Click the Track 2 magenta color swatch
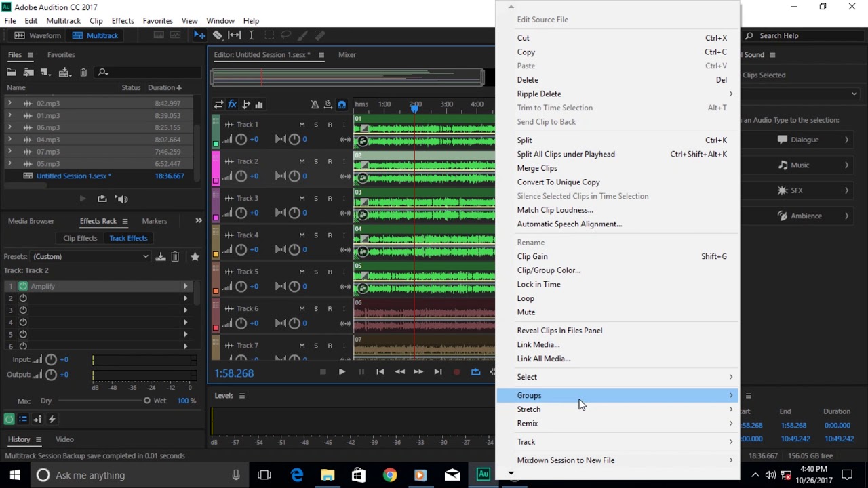The image size is (868, 488). [x=216, y=180]
